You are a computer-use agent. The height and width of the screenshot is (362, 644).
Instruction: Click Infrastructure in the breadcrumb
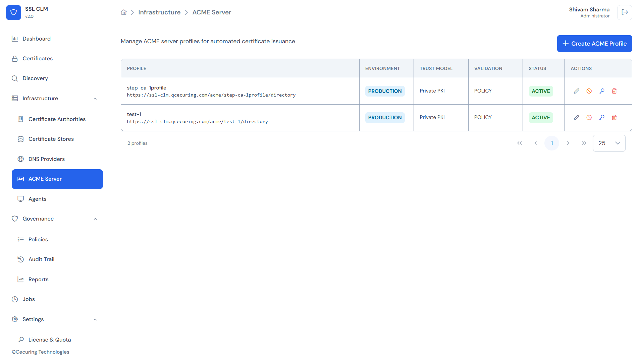[x=159, y=12]
